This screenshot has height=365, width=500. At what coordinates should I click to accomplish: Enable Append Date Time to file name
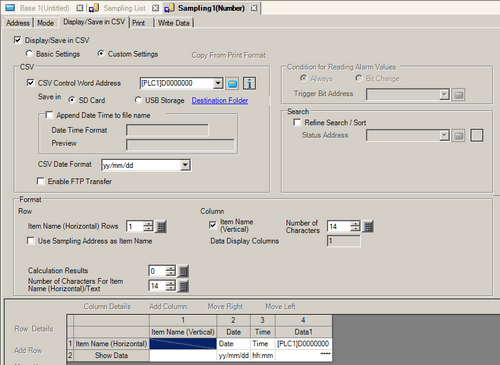coord(49,115)
